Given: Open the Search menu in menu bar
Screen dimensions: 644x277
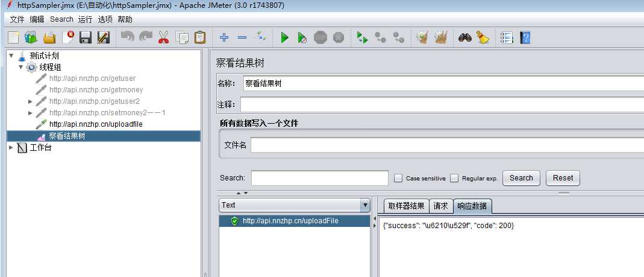Looking at the screenshot, I should click(x=61, y=19).
